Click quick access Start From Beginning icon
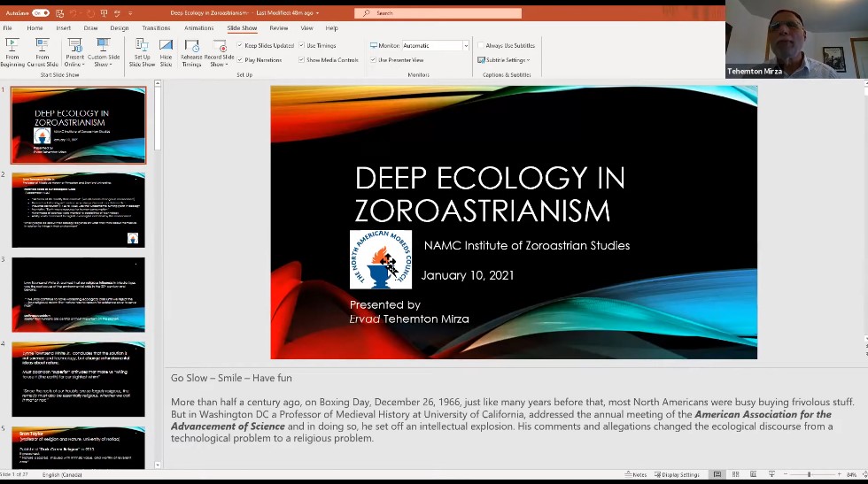The height and width of the screenshot is (484, 868). [104, 12]
